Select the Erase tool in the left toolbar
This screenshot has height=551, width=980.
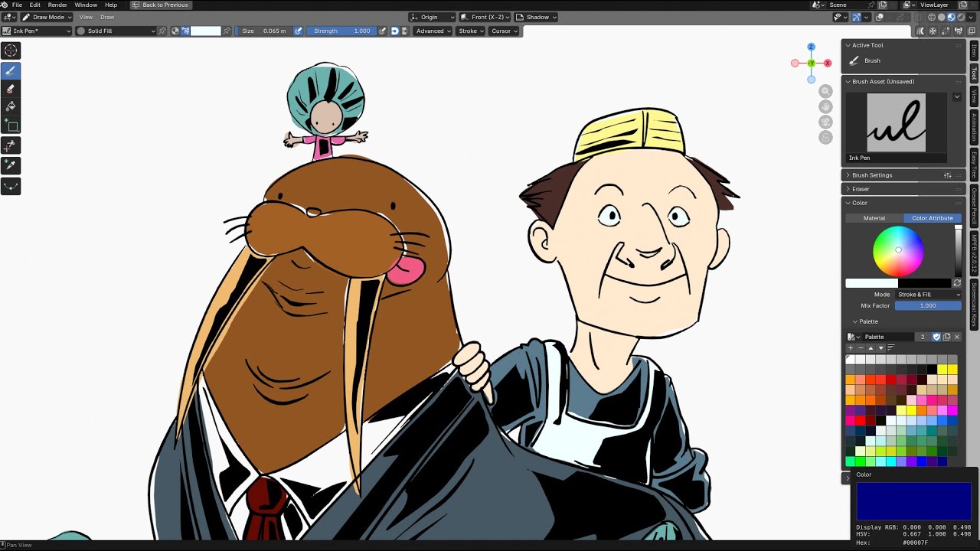click(11, 89)
